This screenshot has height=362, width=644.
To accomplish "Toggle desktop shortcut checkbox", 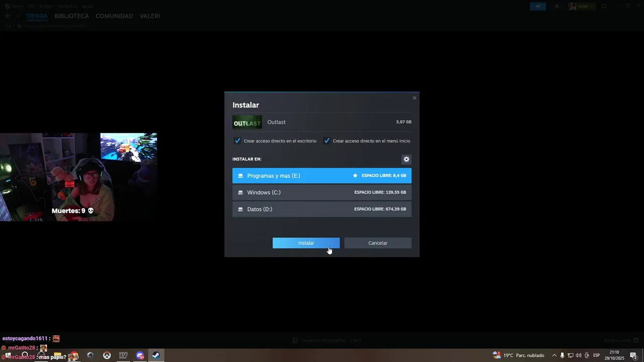I will click(237, 141).
